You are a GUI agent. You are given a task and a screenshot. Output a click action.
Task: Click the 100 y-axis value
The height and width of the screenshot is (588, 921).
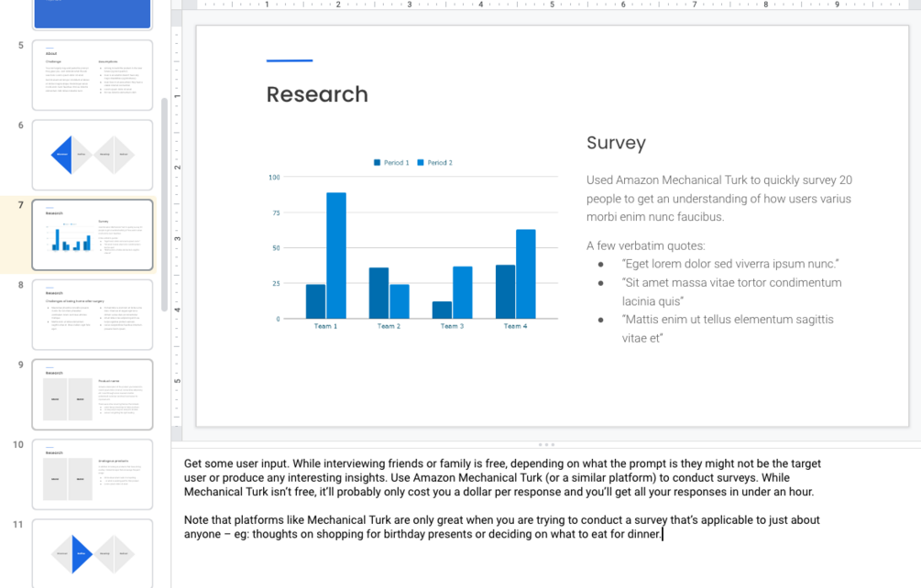(274, 177)
